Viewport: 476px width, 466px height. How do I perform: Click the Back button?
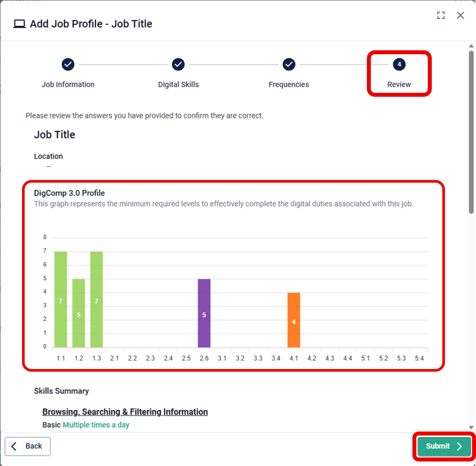pos(28,446)
